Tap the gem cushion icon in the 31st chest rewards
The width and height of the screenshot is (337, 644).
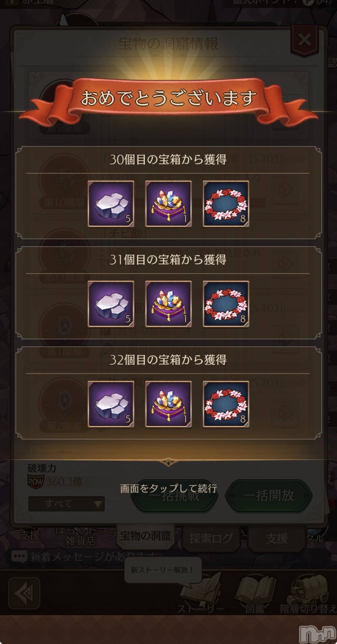click(168, 304)
